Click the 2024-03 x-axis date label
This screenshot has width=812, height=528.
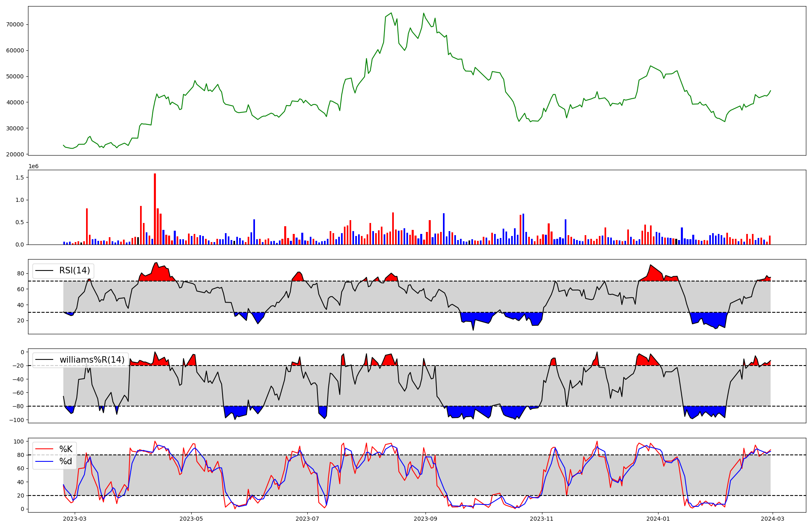[772, 519]
